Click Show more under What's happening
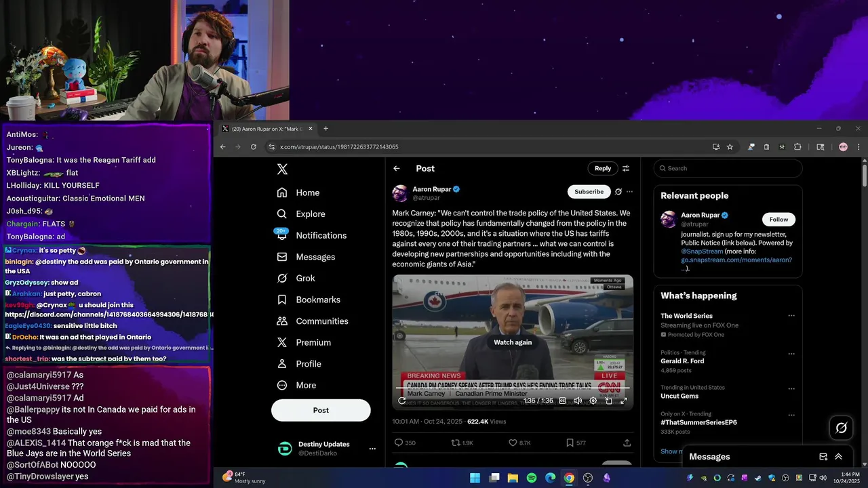 click(671, 451)
